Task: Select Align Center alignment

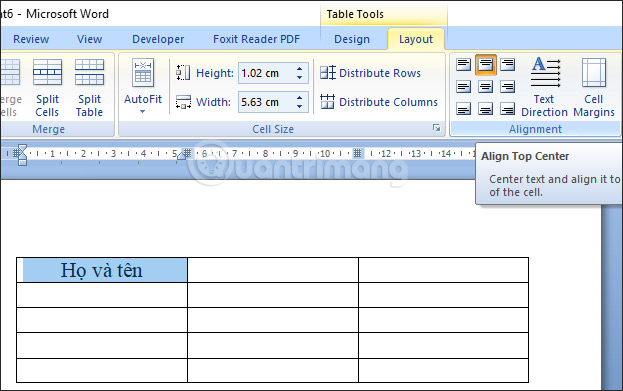Action: [486, 87]
